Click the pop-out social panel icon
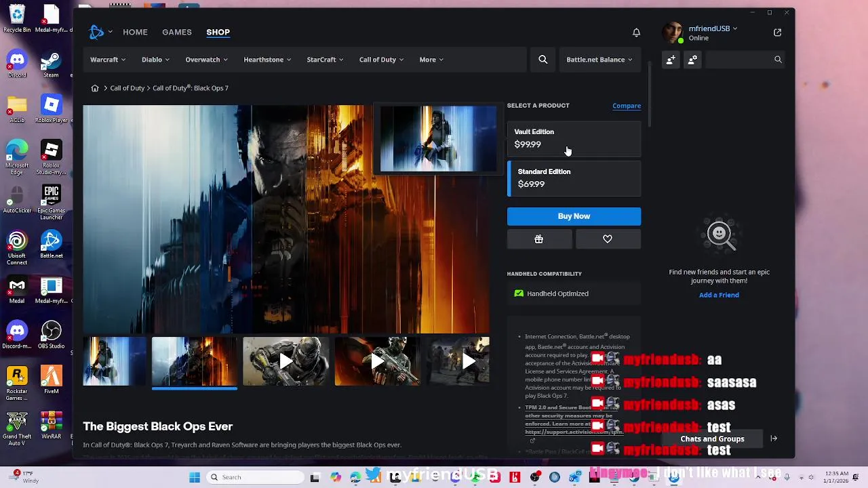This screenshot has width=868, height=488. [x=777, y=33]
